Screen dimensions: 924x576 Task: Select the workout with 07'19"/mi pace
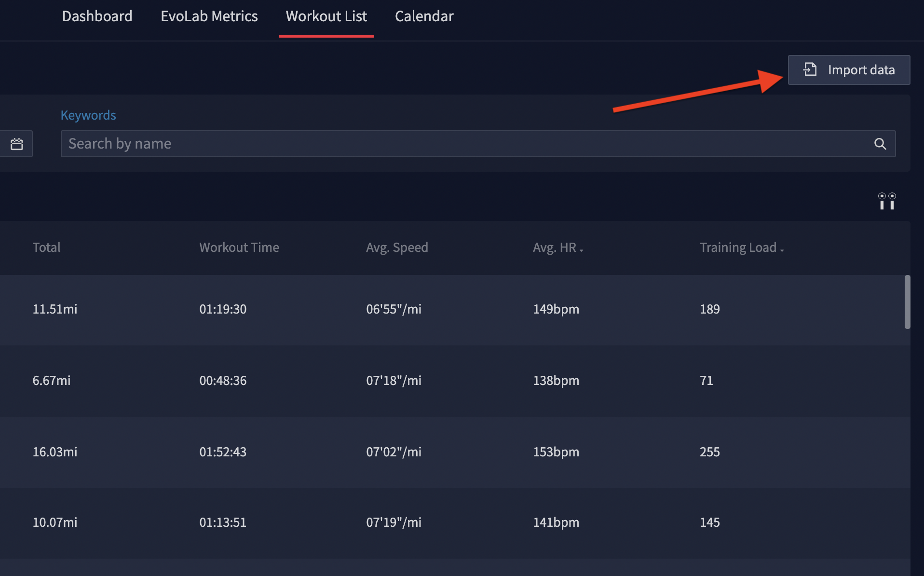(394, 522)
